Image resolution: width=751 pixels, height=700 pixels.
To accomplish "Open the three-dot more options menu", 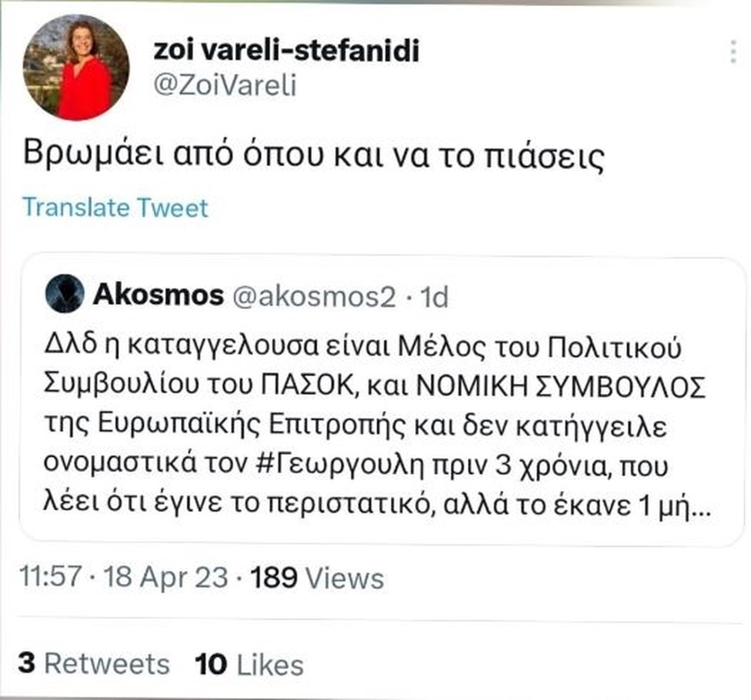I will [733, 53].
